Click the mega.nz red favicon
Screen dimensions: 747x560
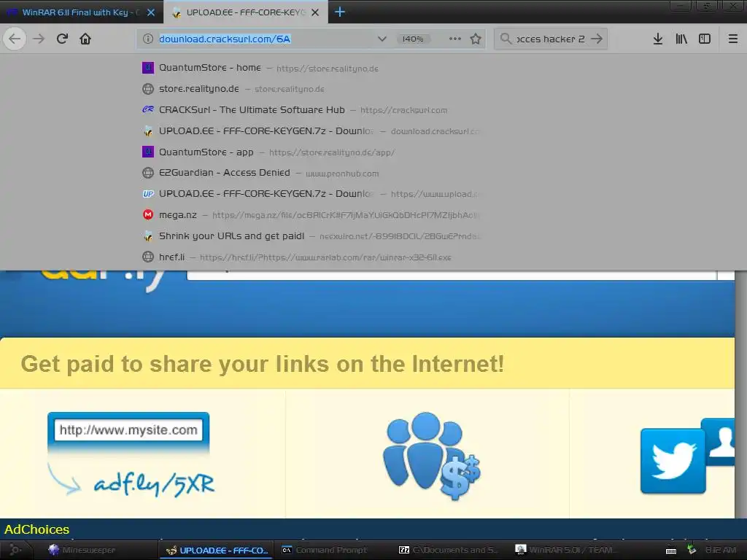[x=148, y=215]
